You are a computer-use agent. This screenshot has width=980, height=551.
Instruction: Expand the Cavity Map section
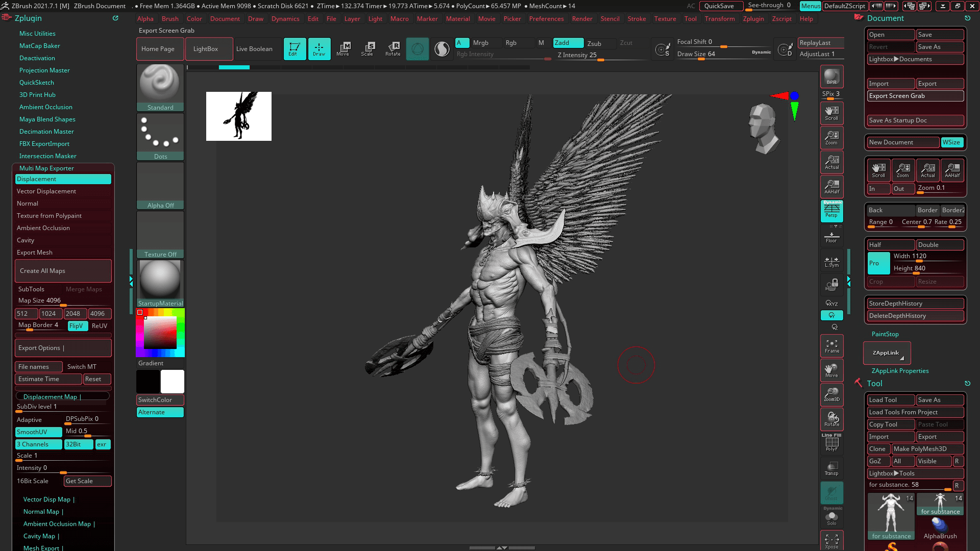pos(41,536)
